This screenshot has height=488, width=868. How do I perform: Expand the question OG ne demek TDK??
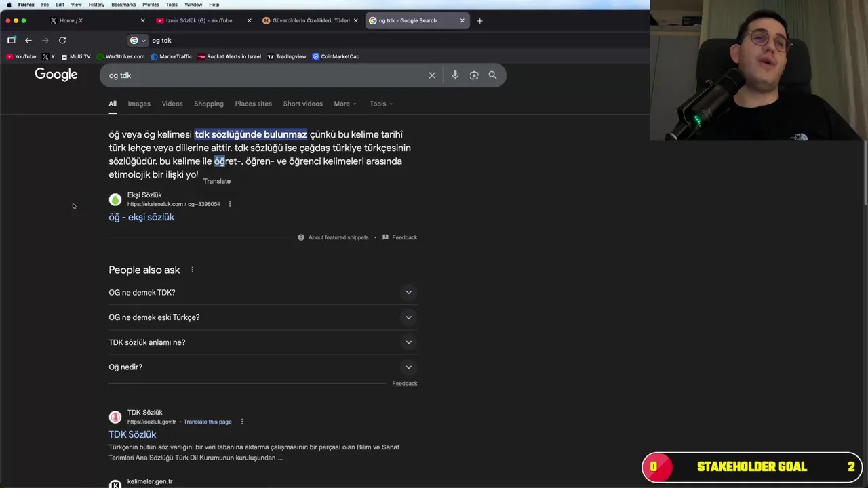click(262, 292)
